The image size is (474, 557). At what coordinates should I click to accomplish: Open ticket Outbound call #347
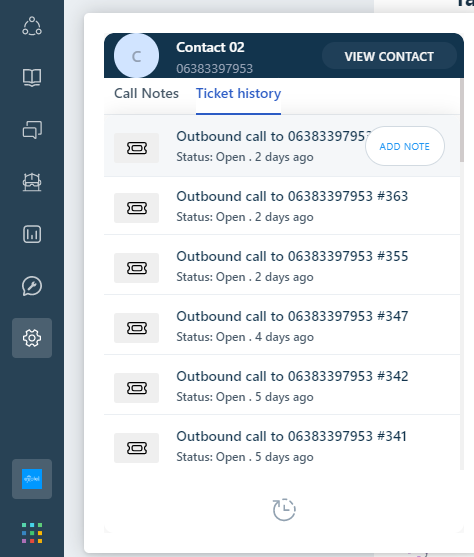282,326
